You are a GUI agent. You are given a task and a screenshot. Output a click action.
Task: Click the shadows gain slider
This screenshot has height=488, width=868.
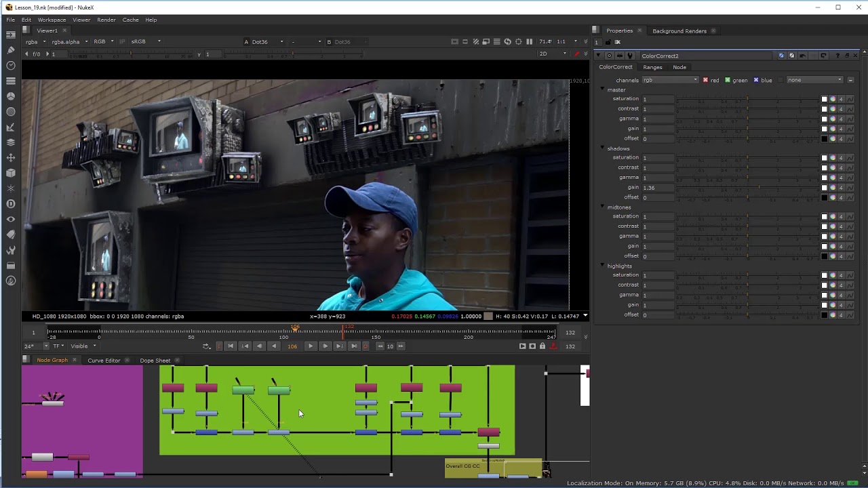click(748, 188)
